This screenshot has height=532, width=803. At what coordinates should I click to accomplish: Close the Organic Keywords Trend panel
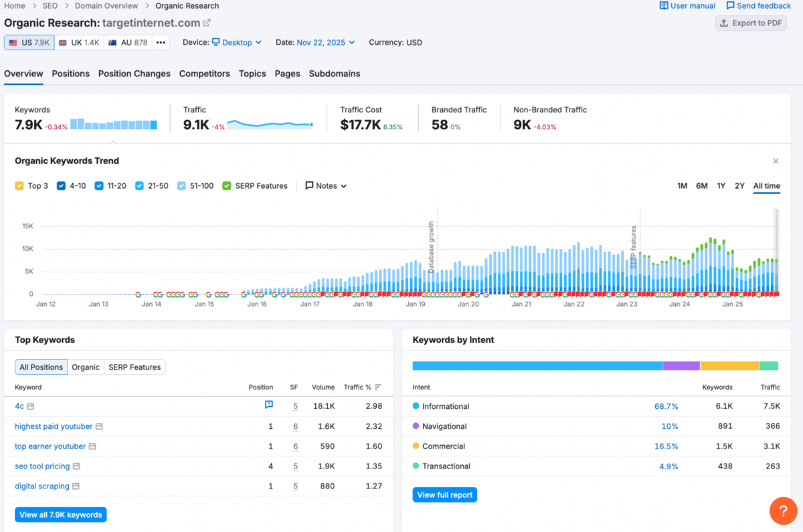pos(776,161)
